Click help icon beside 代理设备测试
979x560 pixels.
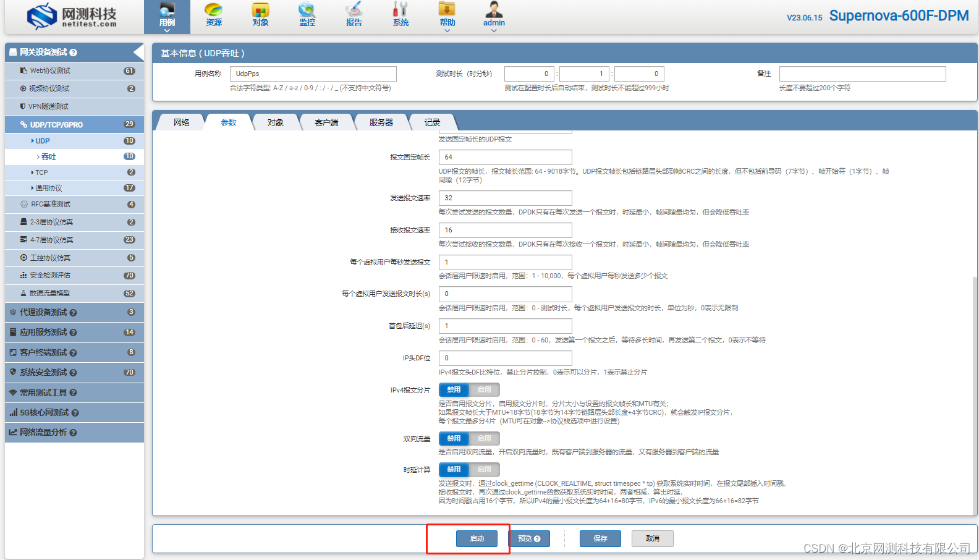click(x=74, y=313)
